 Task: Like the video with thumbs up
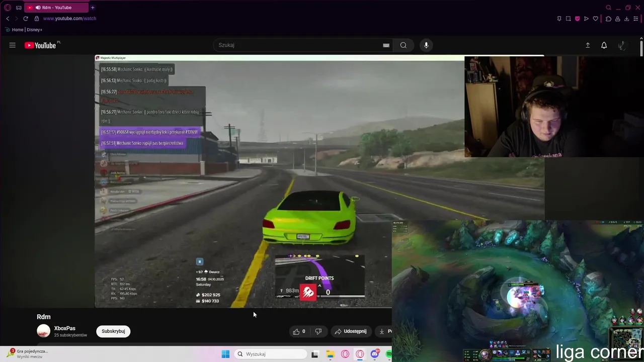tap(299, 331)
